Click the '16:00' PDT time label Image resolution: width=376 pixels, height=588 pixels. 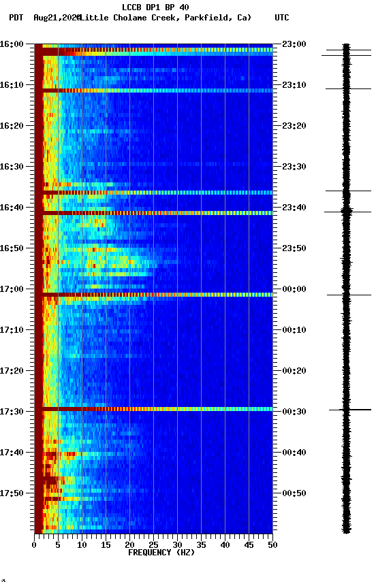click(x=12, y=44)
